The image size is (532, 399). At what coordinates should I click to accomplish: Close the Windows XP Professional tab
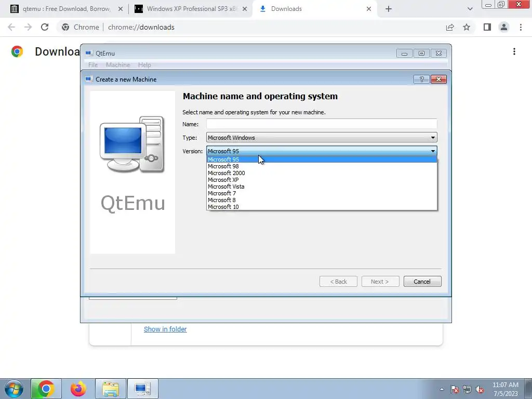(244, 9)
